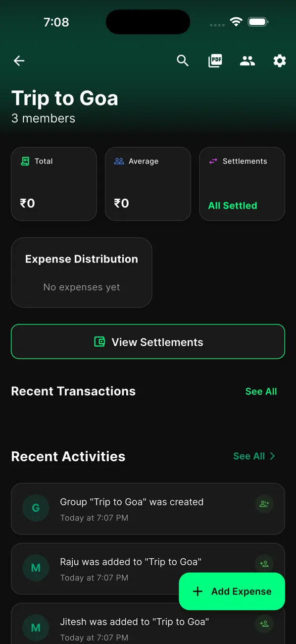Export group report as PDF
This screenshot has height=644, width=296.
[215, 60]
